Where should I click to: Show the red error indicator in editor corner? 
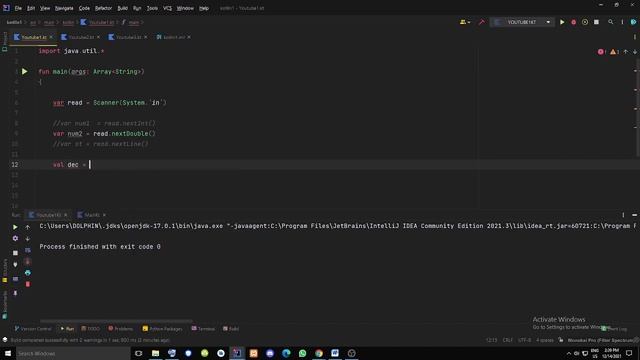602,52
